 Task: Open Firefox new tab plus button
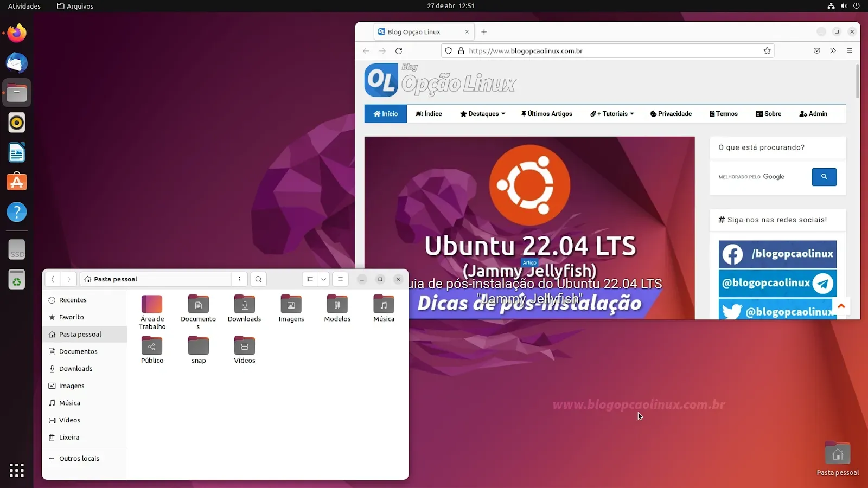coord(484,32)
